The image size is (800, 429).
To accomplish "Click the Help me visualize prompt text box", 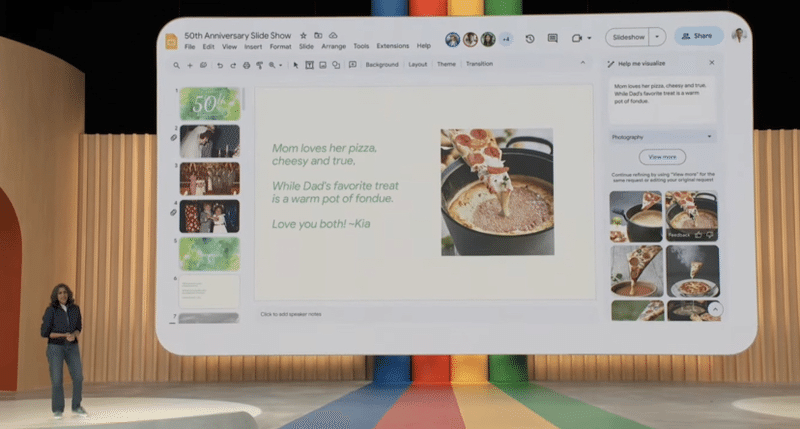I will tap(662, 101).
